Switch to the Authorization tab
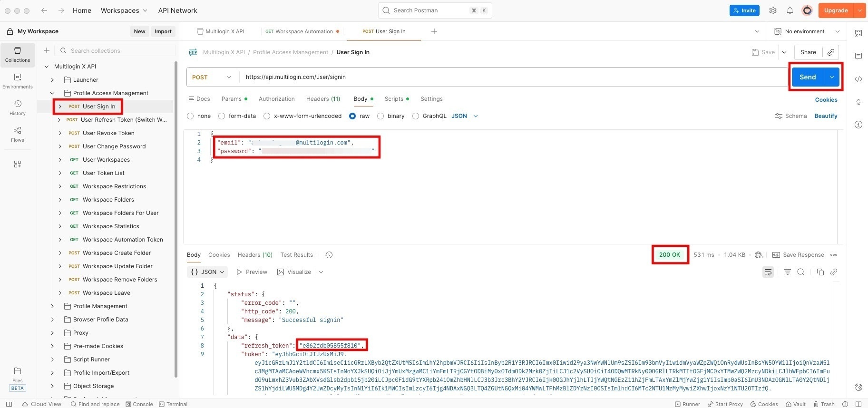The image size is (868, 408). [x=277, y=99]
